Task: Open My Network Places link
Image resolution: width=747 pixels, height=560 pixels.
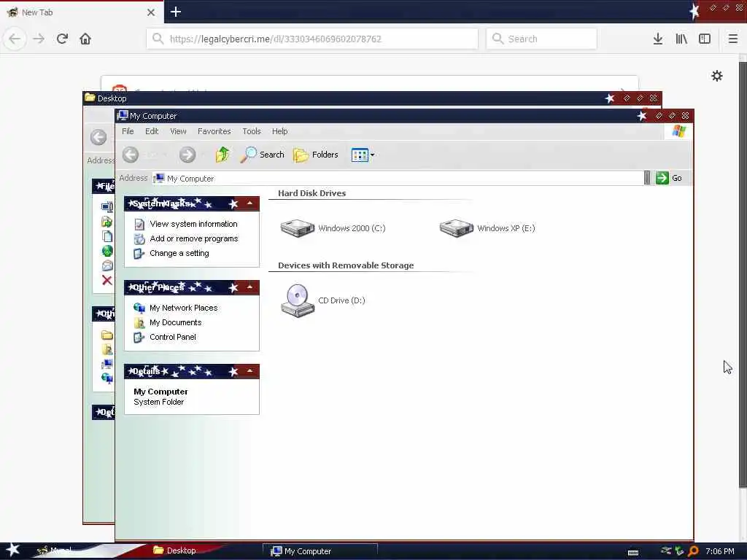Action: (183, 308)
